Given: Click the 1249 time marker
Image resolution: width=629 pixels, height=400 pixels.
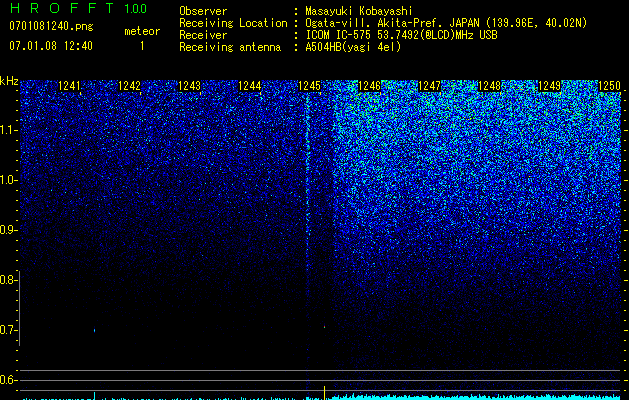Looking at the screenshot, I should (x=549, y=86).
